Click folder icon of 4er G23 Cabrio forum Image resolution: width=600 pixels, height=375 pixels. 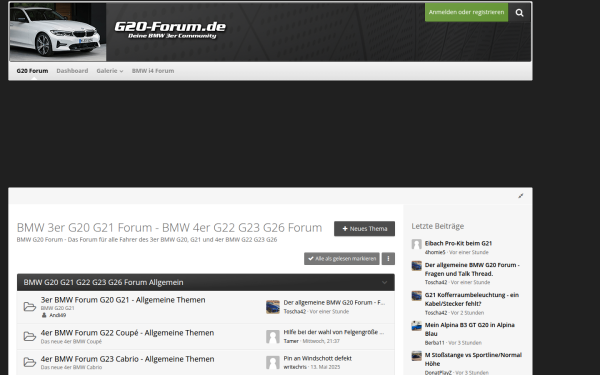tap(30, 362)
